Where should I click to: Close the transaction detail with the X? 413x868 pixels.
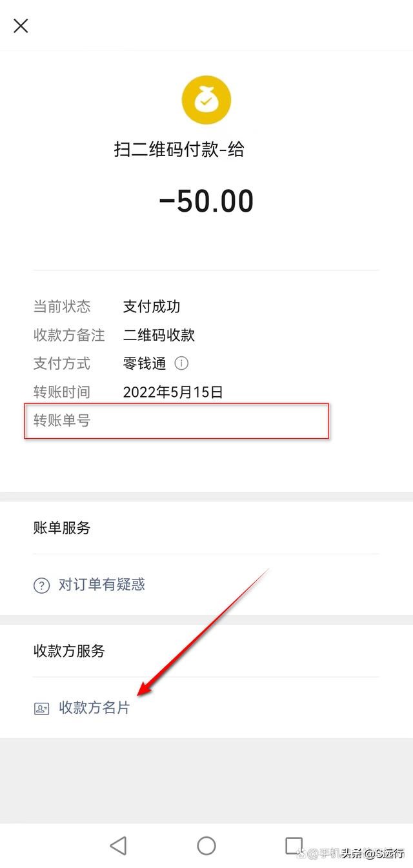pyautogui.click(x=21, y=26)
